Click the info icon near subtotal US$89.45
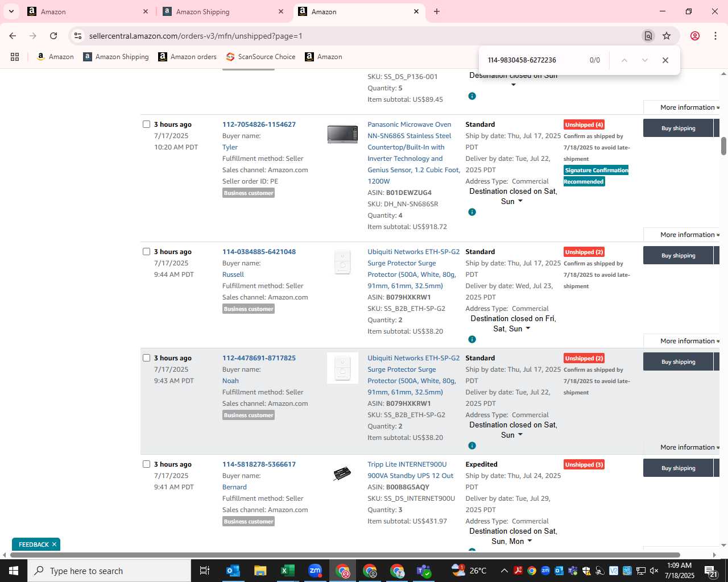This screenshot has height=582, width=728. click(472, 96)
